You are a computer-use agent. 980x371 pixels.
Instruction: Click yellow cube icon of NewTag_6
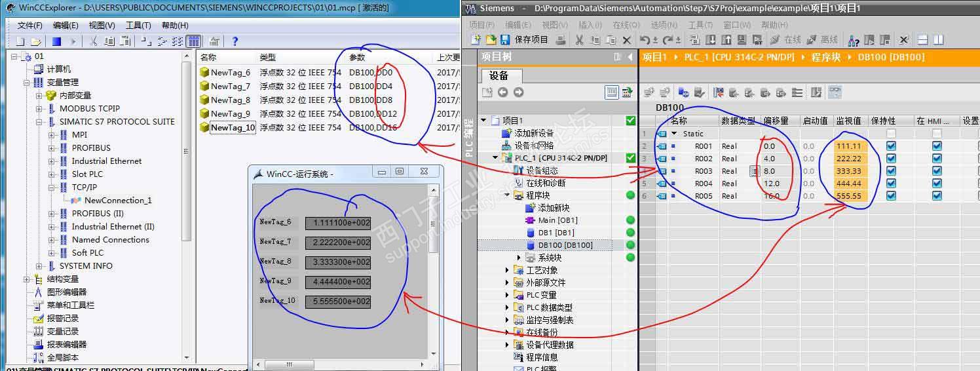pos(204,73)
